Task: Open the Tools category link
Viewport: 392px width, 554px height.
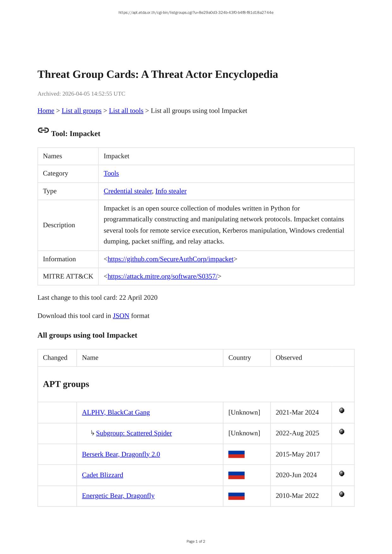Action: point(111,174)
